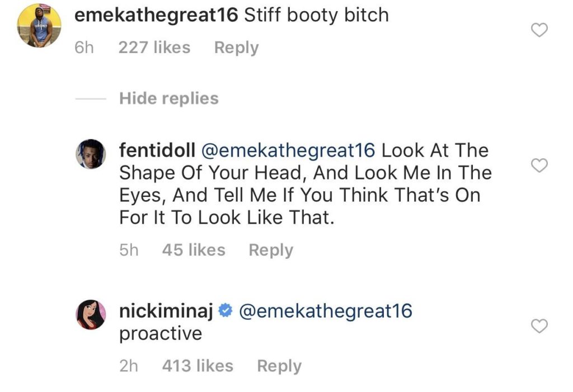
Task: Like the "Stiff booty" comment by emekathegreat16
Action: point(538,31)
